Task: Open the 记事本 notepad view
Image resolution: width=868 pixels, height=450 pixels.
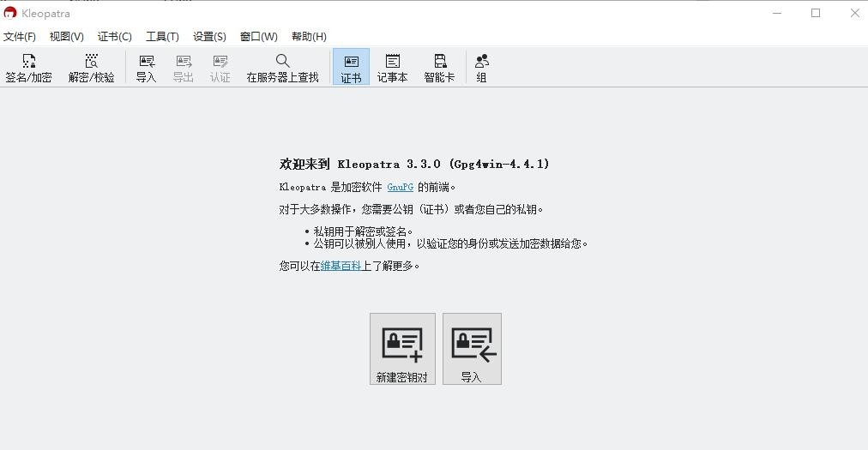Action: coord(393,68)
